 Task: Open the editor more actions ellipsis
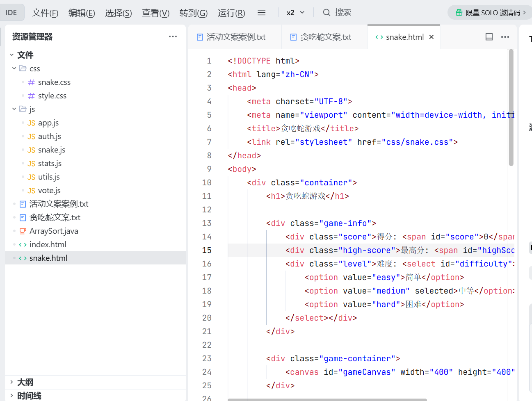click(x=505, y=37)
